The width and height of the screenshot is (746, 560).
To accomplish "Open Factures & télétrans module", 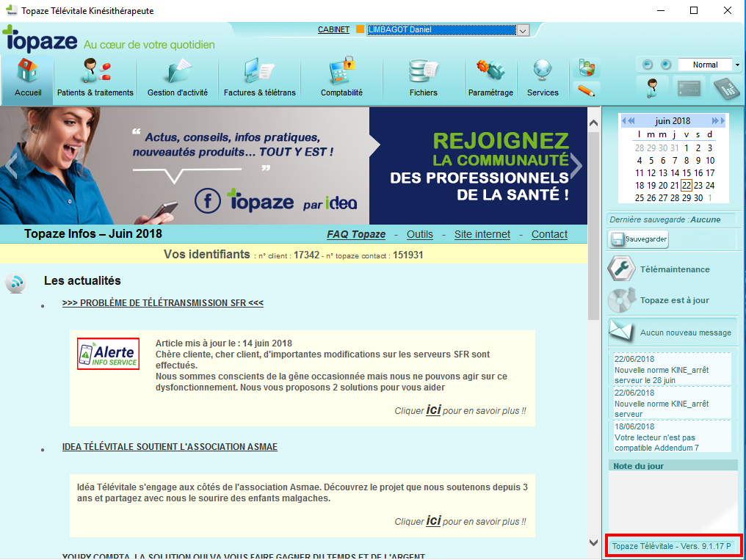I will point(260,78).
